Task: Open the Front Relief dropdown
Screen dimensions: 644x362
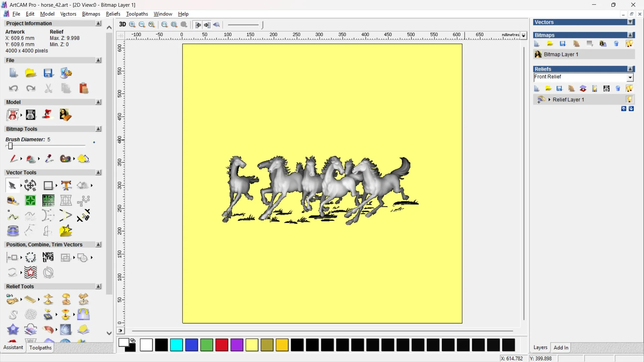Action: (630, 77)
